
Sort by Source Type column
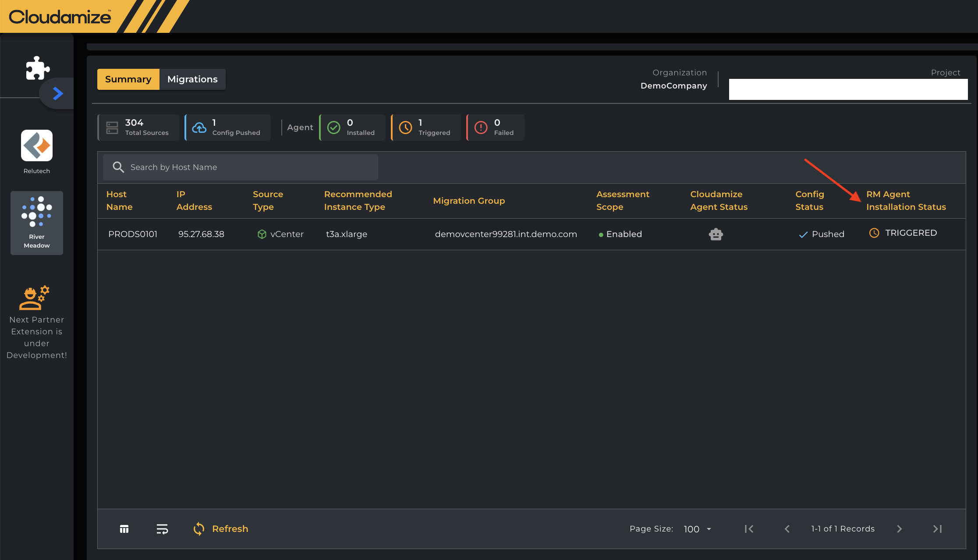[x=268, y=201]
